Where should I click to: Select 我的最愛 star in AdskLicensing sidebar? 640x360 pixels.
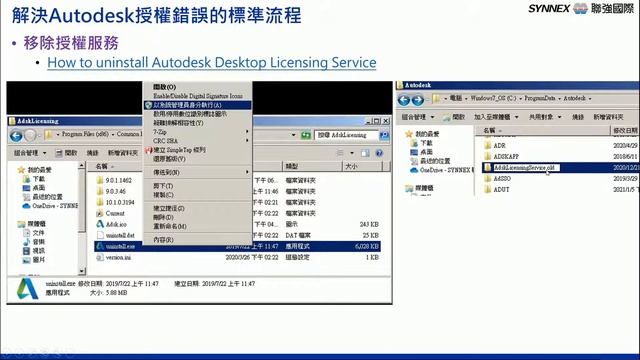tap(35, 170)
